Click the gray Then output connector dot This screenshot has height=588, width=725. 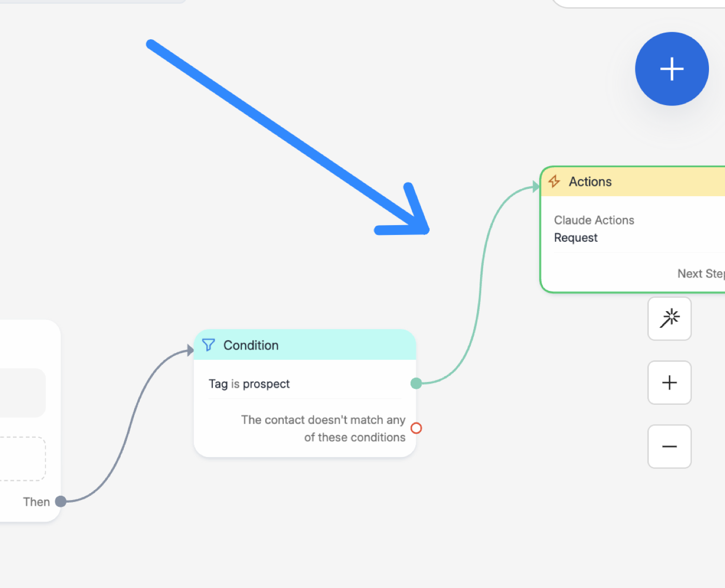pyautogui.click(x=61, y=501)
